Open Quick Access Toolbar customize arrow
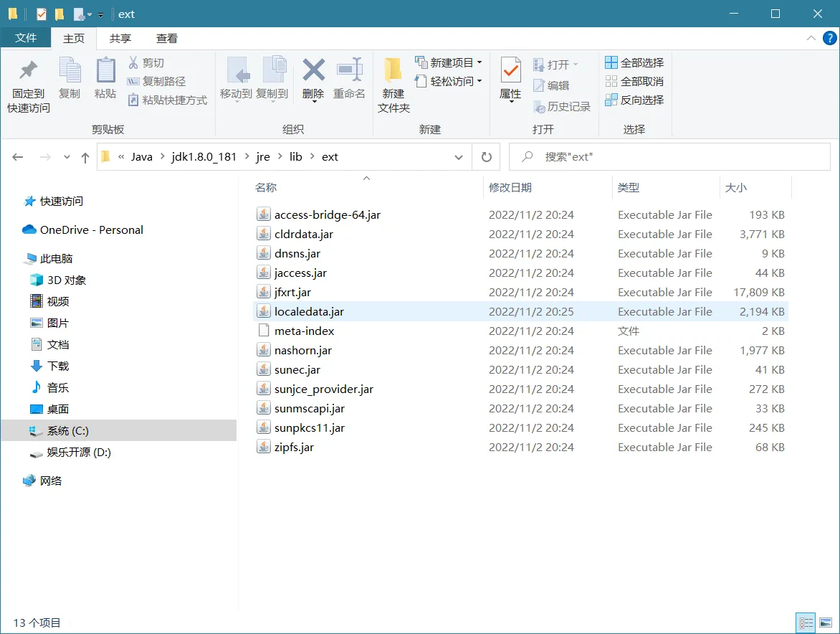This screenshot has height=634, width=840. [100, 15]
